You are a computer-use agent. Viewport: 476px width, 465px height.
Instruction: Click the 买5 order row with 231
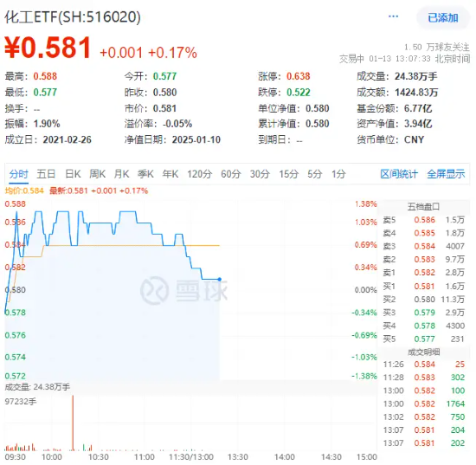(x=423, y=339)
